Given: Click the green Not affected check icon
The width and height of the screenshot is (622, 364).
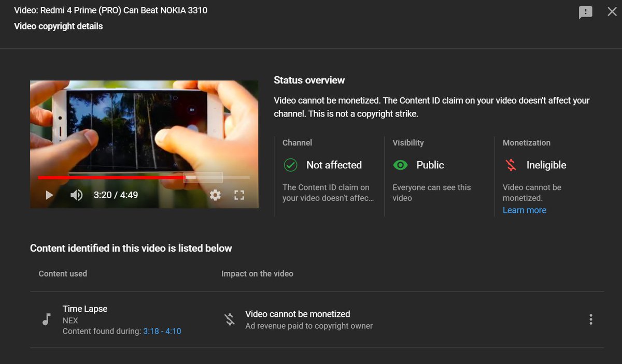Looking at the screenshot, I should (x=290, y=165).
